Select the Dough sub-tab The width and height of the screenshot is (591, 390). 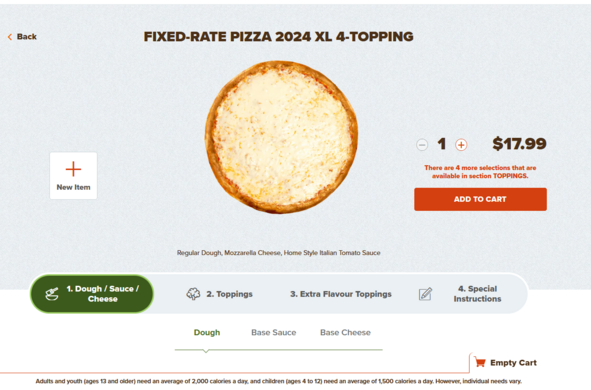[207, 333]
